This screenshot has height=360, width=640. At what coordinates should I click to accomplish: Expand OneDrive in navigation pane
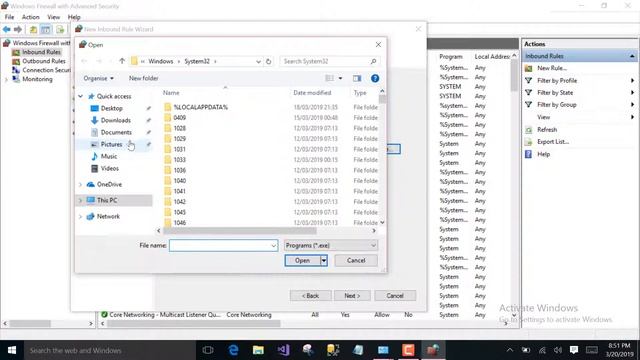80,184
